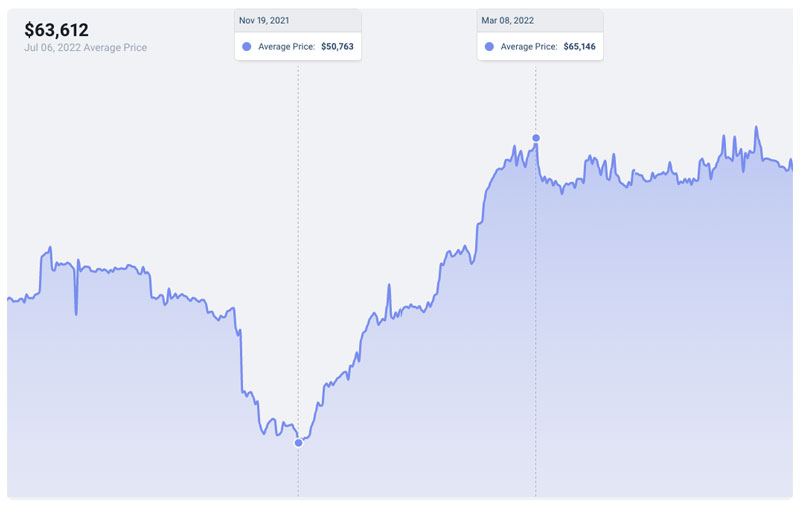Click the Mar 08, 2022 peak marker
800x505 pixels.
(x=536, y=138)
